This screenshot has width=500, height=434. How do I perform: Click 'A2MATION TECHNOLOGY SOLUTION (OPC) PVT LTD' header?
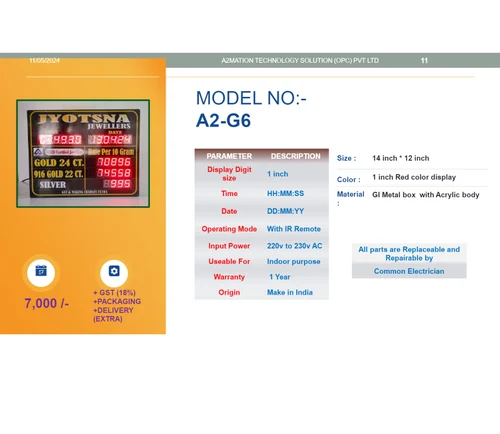[300, 61]
